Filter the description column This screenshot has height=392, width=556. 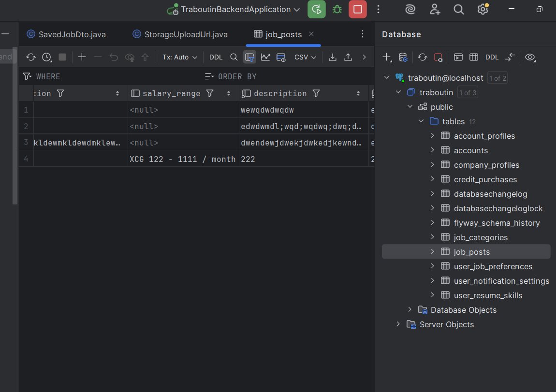[x=316, y=94]
